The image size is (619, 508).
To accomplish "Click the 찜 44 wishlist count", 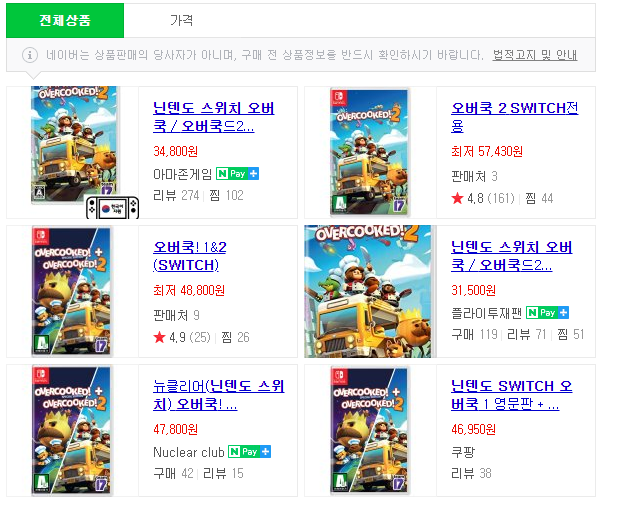I will pos(539,199).
